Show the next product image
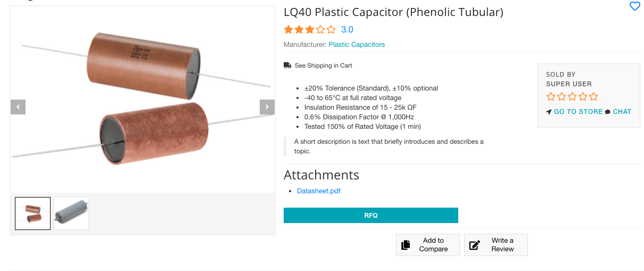Screen dimensions: 644x271 [x=267, y=107]
